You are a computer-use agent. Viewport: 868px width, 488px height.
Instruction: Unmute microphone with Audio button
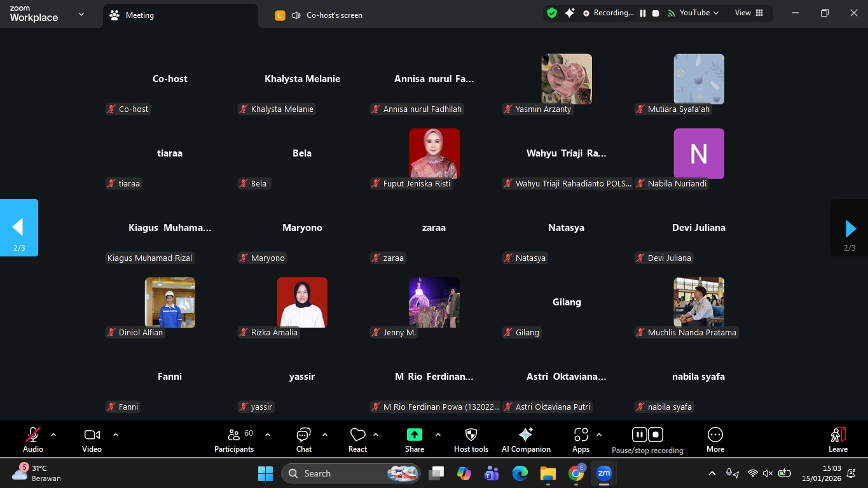click(33, 440)
